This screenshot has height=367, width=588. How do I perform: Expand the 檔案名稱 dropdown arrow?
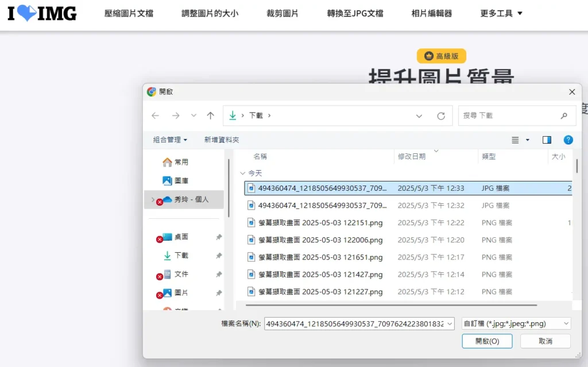click(x=450, y=323)
